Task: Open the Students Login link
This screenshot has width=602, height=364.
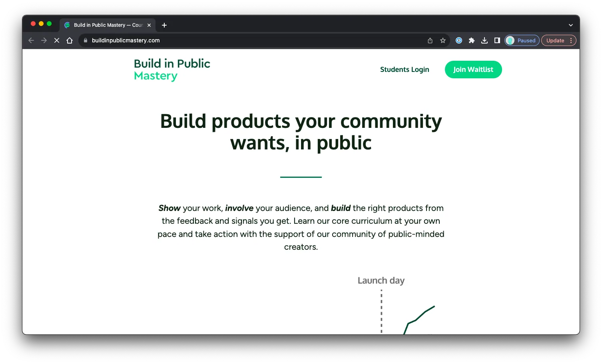Action: tap(405, 70)
